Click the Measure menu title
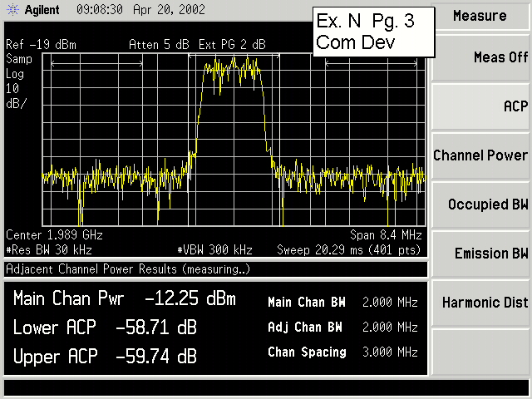The width and height of the screenshot is (532, 399). pyautogui.click(x=480, y=16)
